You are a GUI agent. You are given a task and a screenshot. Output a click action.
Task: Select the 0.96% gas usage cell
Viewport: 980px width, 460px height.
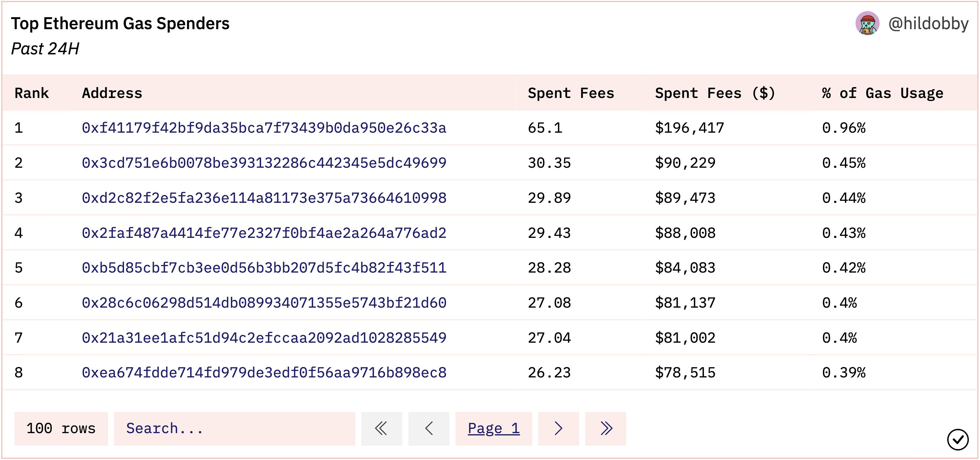[844, 128]
